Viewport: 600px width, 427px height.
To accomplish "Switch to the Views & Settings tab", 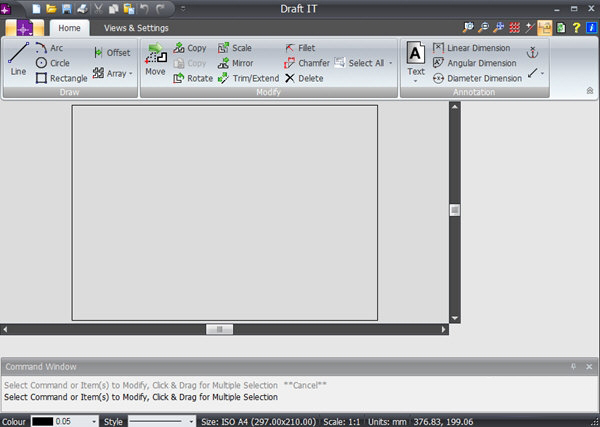I will click(x=136, y=28).
